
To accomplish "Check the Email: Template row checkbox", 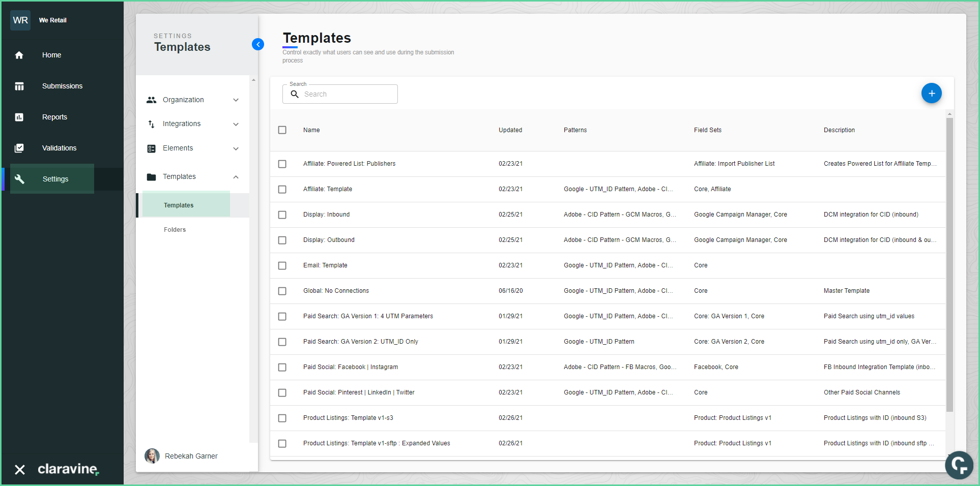I will (282, 265).
